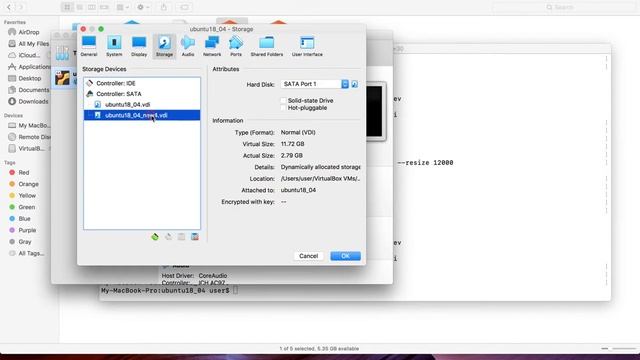Click the choose virtual hard disk icon
Screen dimensions: 640x360
coord(355,84)
